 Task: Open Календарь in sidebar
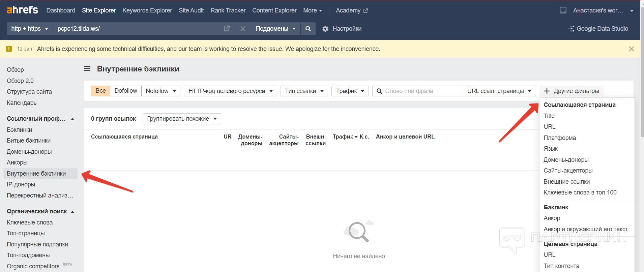[x=22, y=103]
